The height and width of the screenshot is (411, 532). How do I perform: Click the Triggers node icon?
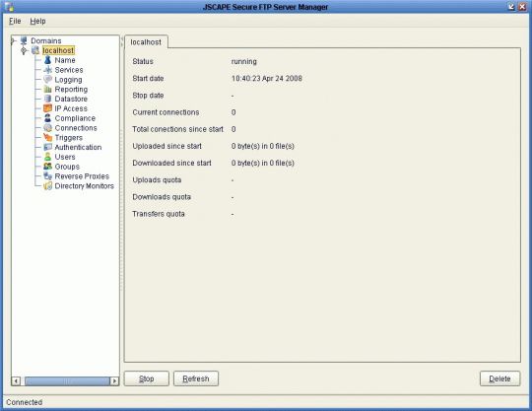pyautogui.click(x=48, y=137)
